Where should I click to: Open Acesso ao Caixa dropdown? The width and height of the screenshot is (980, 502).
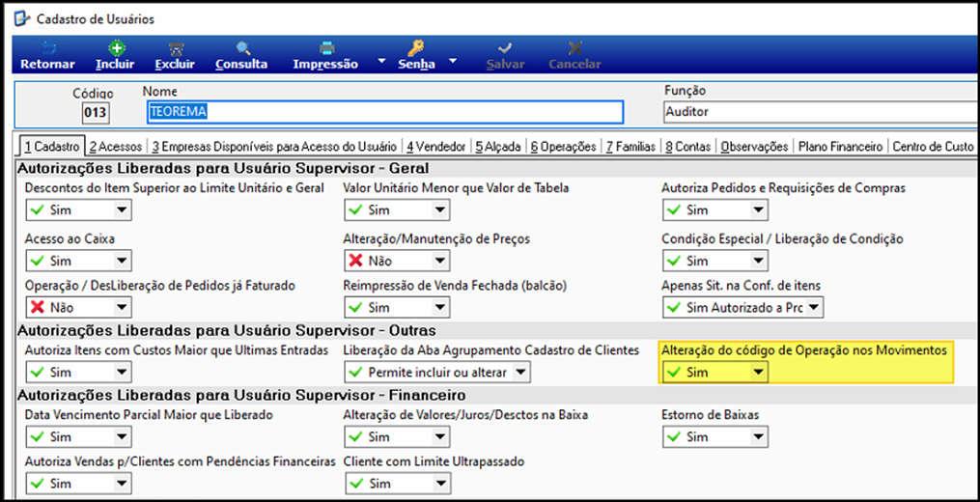[x=120, y=260]
